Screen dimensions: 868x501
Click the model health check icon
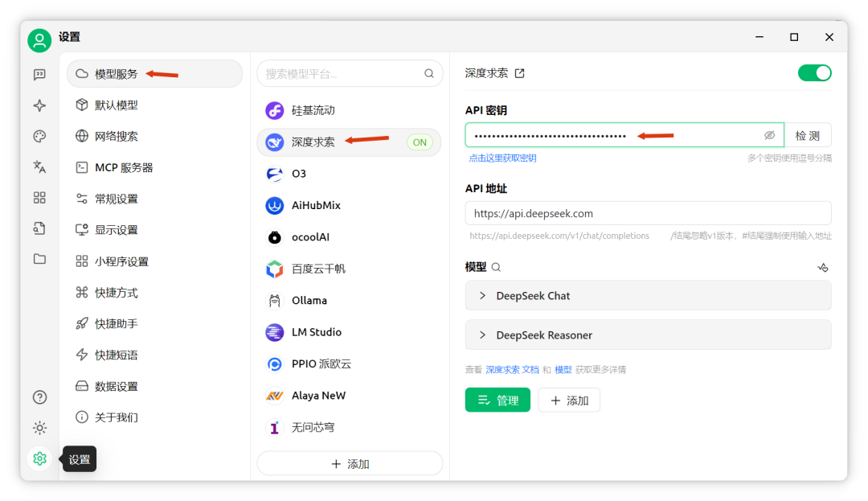coord(823,267)
